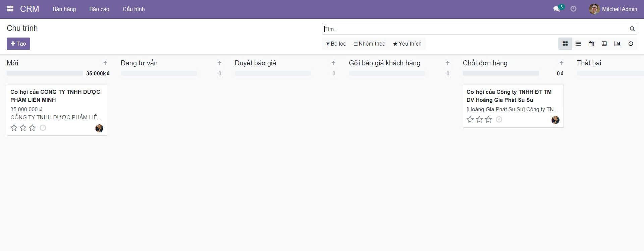Expand the Bộ lọc filter dropdown
Screen dimensions: 644x251
click(336, 44)
